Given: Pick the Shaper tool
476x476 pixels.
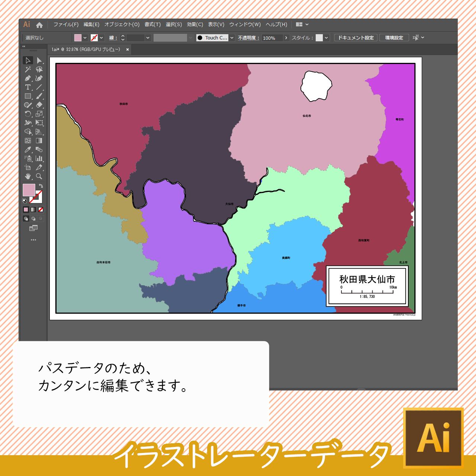Looking at the screenshot, I should [28, 105].
